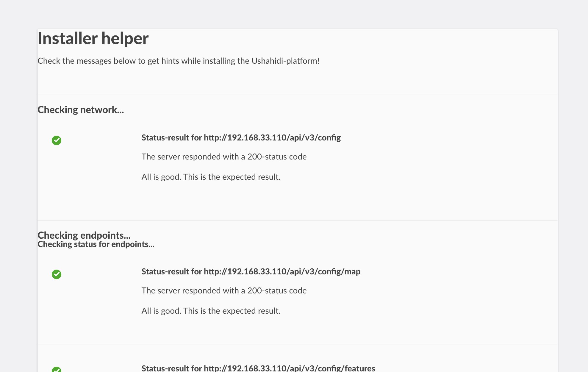Click 'All is good' text under api/v3/config
The width and height of the screenshot is (588, 372).
(x=211, y=177)
